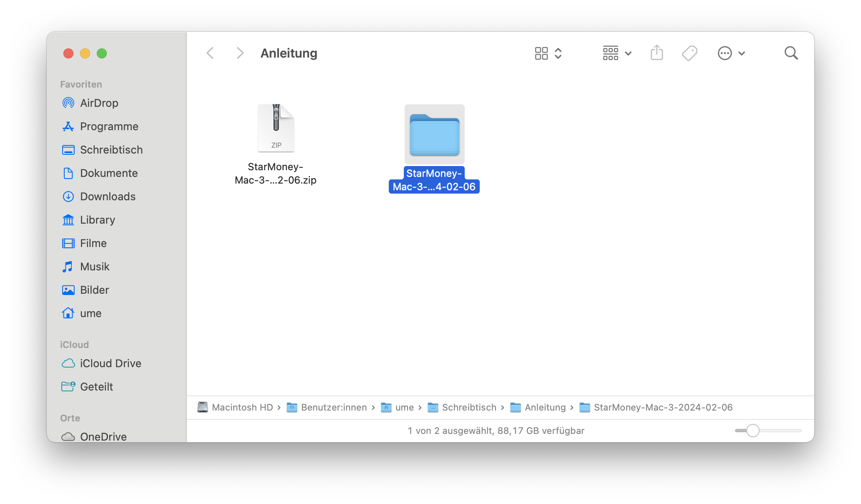This screenshot has height=504, width=861.
Task: Open Downloads folder in sidebar
Action: click(x=108, y=197)
